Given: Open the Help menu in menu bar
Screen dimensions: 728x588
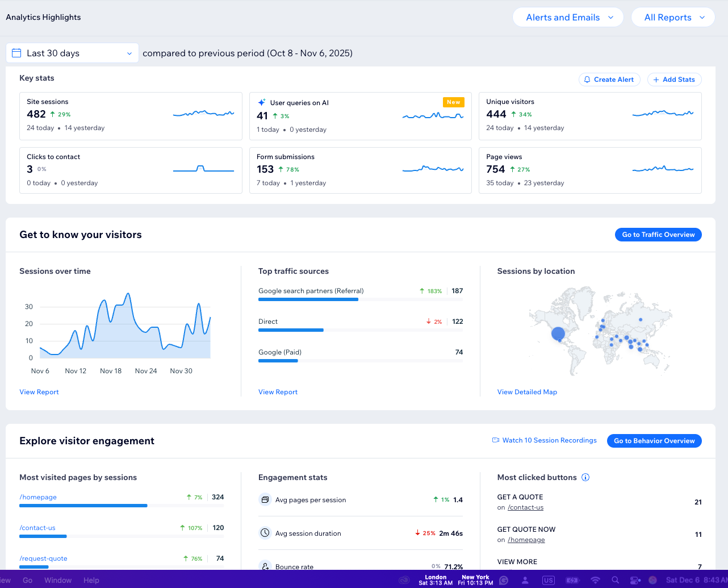Looking at the screenshot, I should [x=91, y=580].
